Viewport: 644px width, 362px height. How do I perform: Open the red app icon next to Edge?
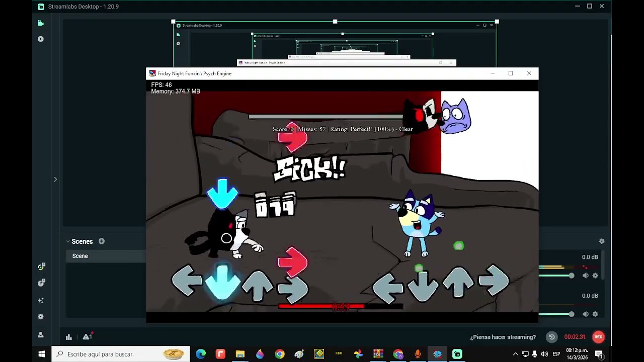[x=220, y=354]
